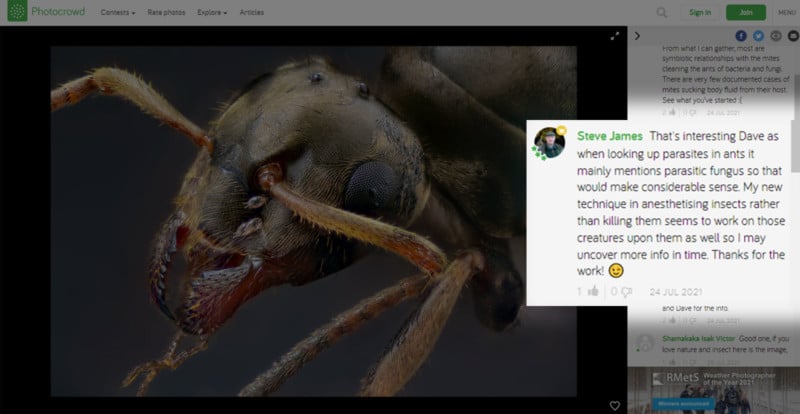The image size is (800, 414).
Task: Click the Photocrowd logo icon
Action: [16, 12]
